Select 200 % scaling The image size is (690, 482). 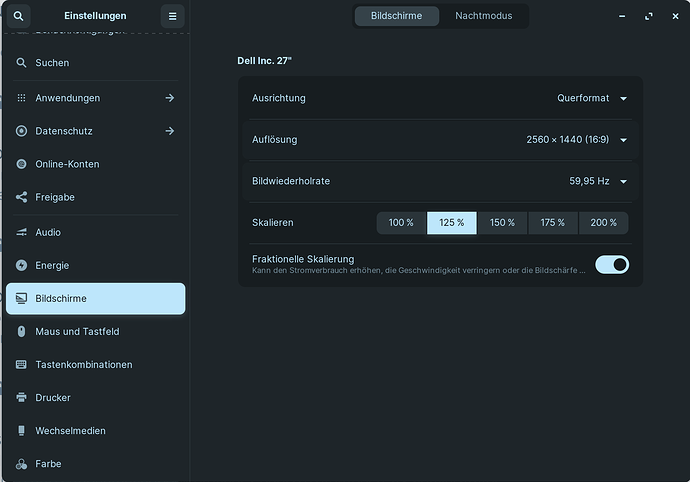(x=603, y=223)
